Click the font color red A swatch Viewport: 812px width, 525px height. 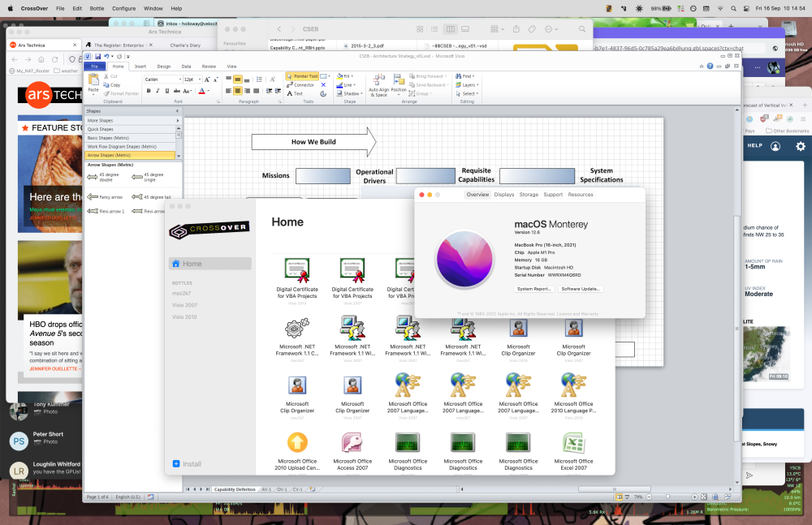(x=202, y=91)
